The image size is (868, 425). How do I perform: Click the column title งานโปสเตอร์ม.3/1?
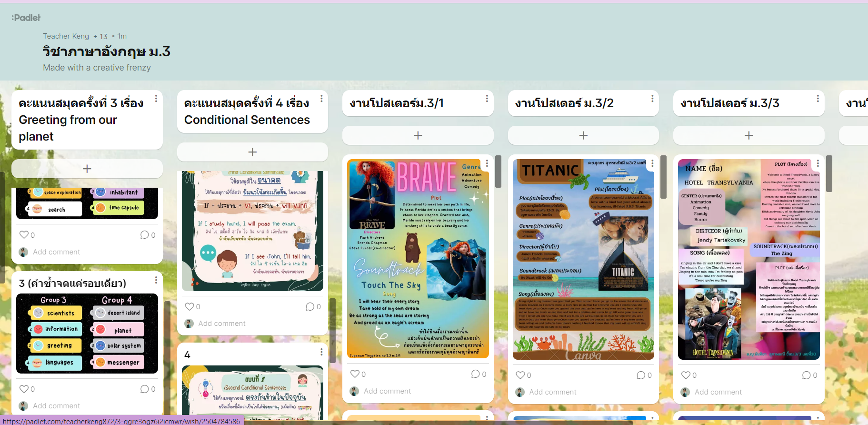pyautogui.click(x=397, y=103)
